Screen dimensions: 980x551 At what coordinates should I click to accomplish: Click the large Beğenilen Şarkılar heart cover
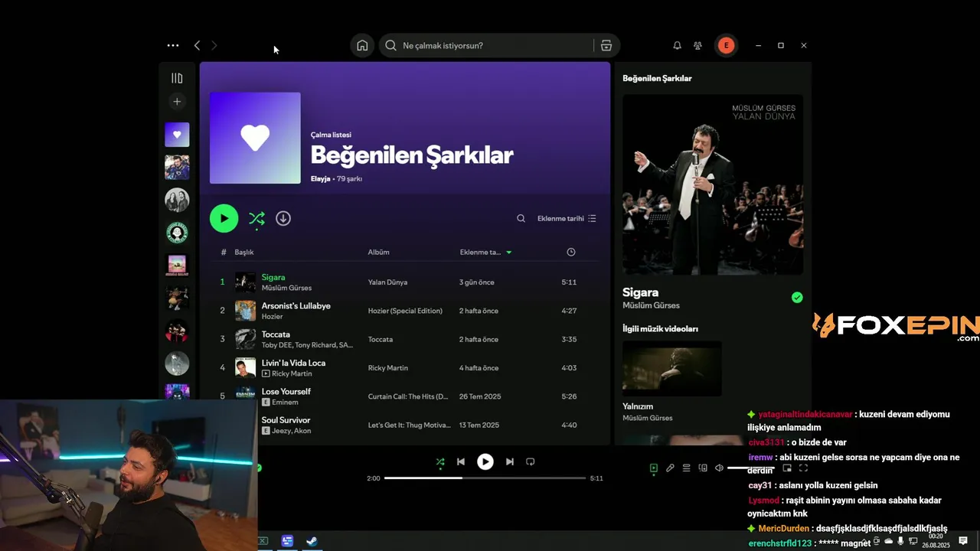click(x=255, y=138)
